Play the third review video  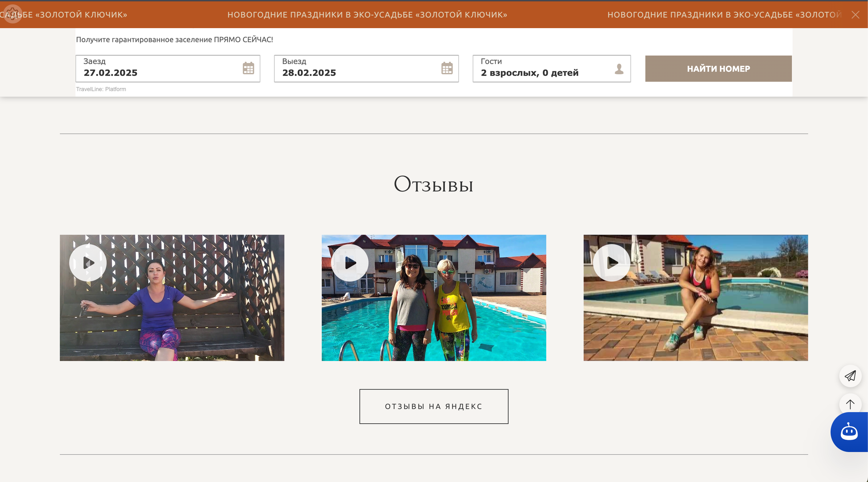pyautogui.click(x=611, y=263)
